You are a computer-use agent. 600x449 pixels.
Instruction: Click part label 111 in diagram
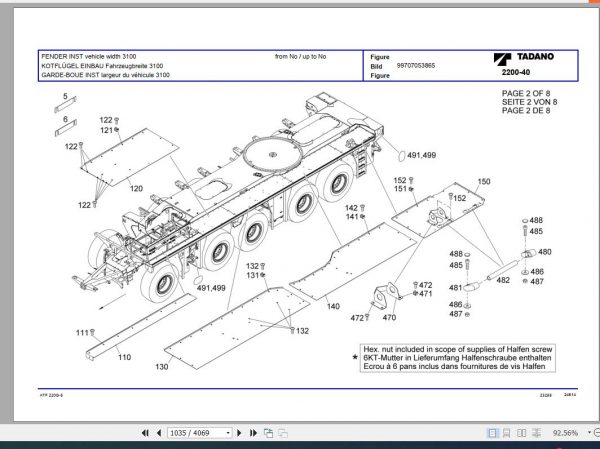pyautogui.click(x=82, y=333)
